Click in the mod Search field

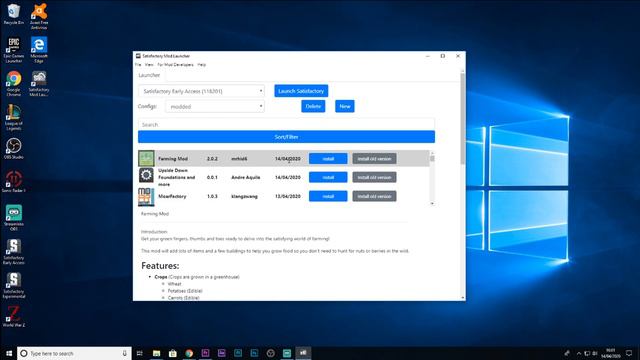point(286,124)
